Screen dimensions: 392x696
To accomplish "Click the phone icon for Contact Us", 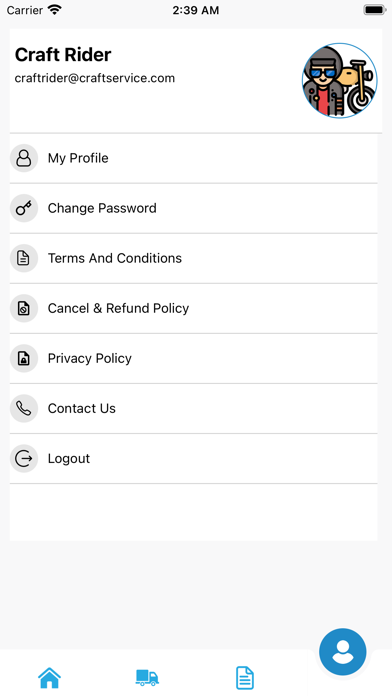I will pyautogui.click(x=24, y=408).
